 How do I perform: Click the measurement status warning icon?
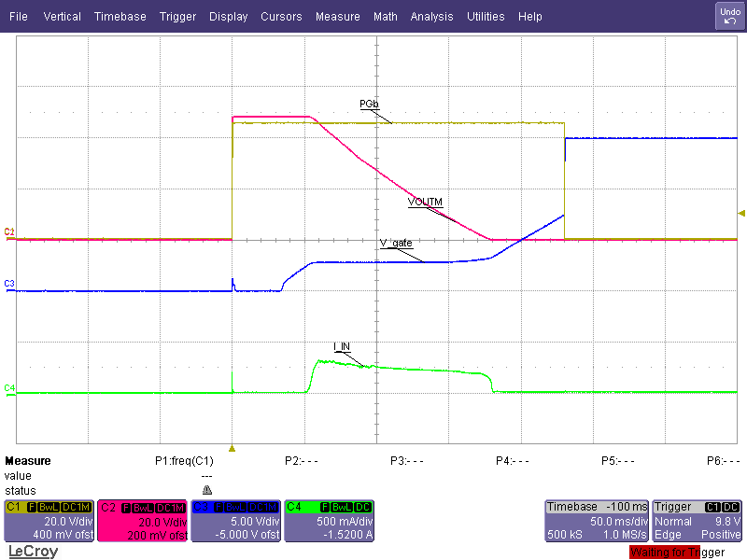(206, 490)
